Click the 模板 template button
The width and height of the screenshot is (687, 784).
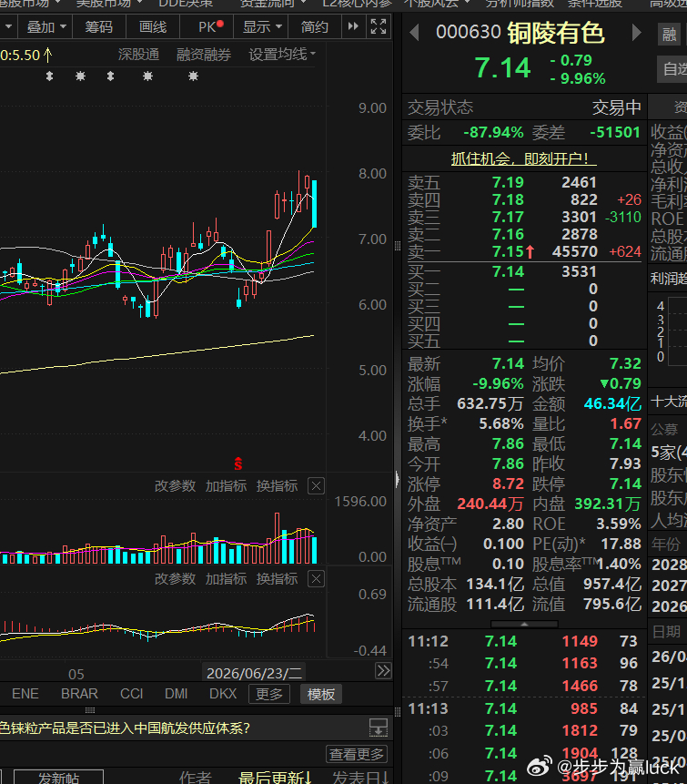point(321,694)
